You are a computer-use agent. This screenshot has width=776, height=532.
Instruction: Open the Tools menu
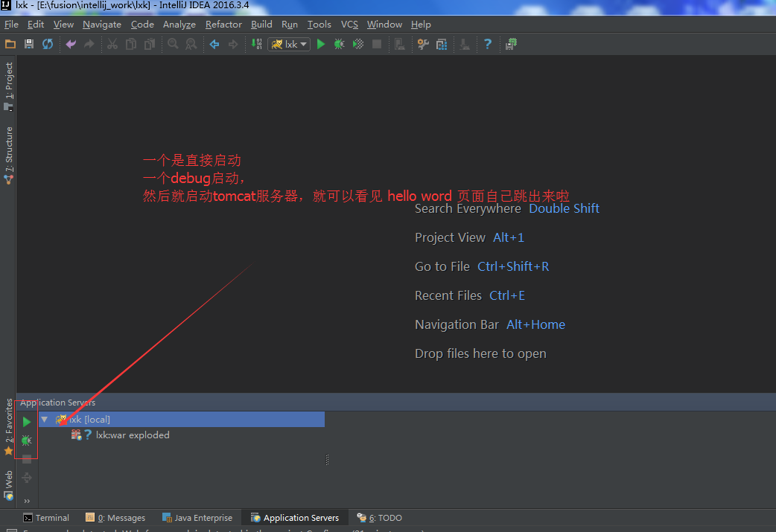click(x=319, y=25)
